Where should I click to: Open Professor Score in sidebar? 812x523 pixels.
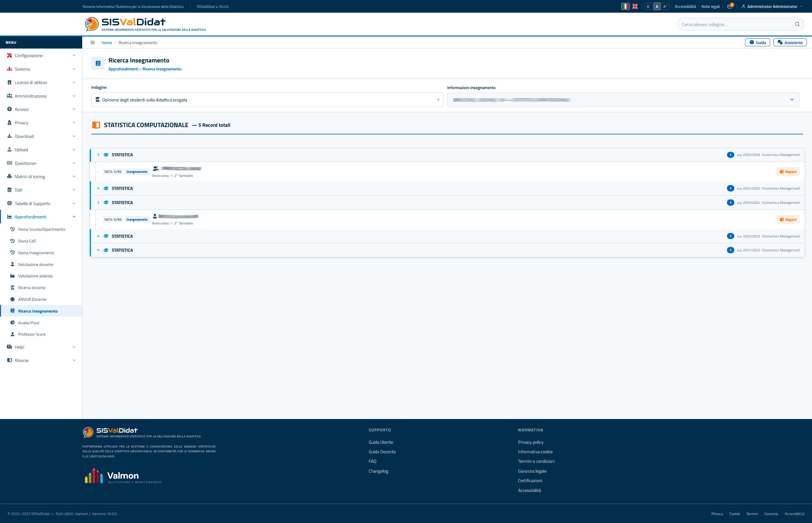pyautogui.click(x=41, y=334)
